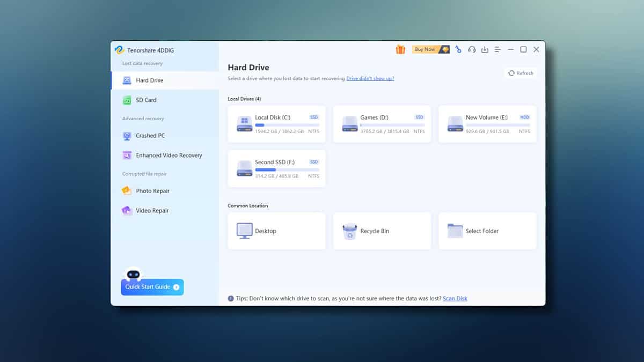This screenshot has width=644, height=362.
Task: Click the gift box icon in the title bar
Action: [x=400, y=49]
